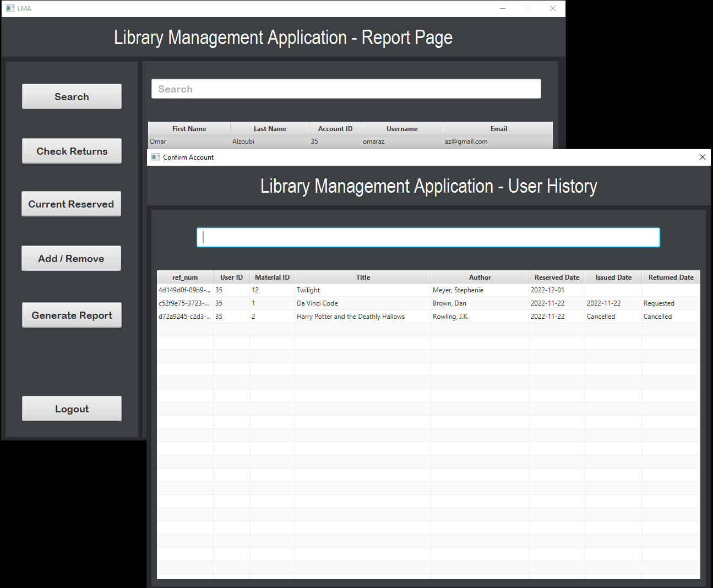Sort by the Title column header
The width and height of the screenshot is (713, 588).
363,277
